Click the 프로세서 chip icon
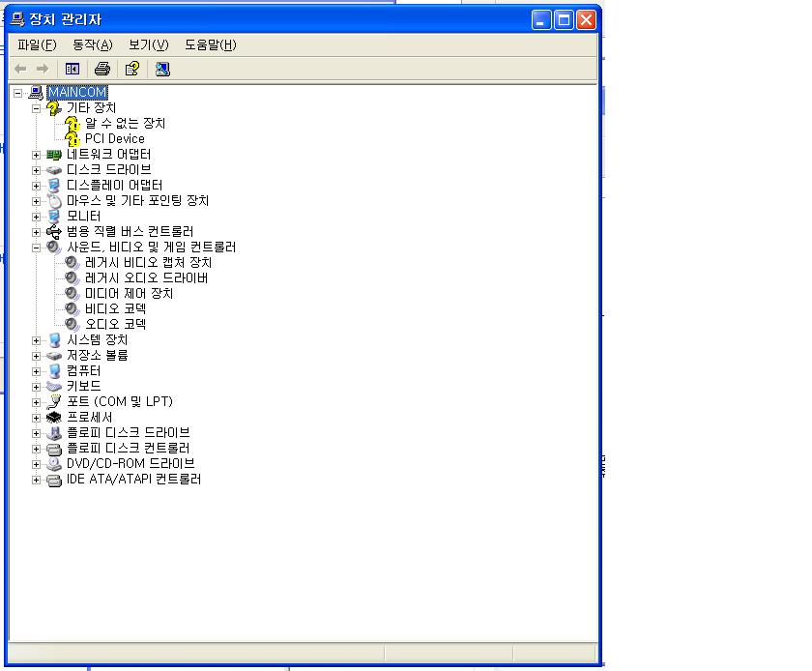 54,417
